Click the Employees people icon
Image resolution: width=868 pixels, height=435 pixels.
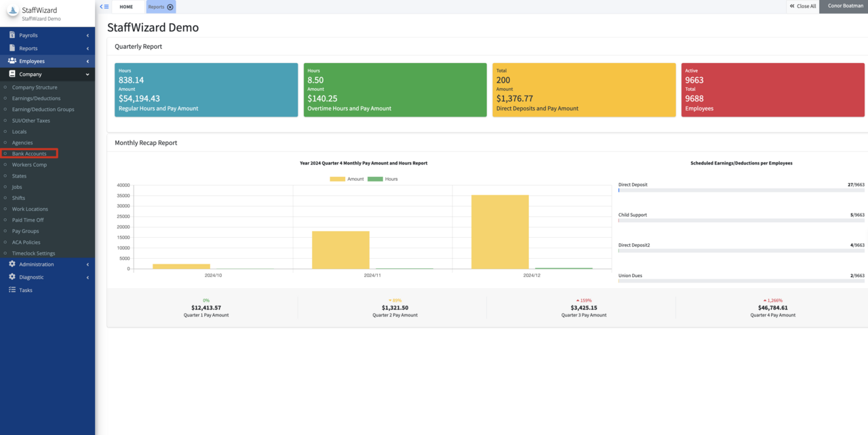tap(12, 61)
